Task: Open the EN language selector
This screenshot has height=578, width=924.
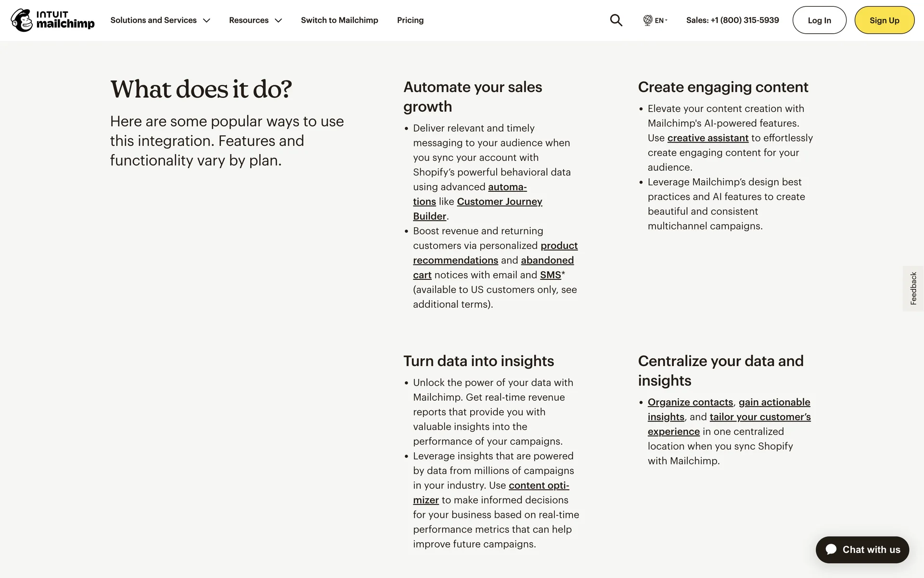Action: [660, 21]
